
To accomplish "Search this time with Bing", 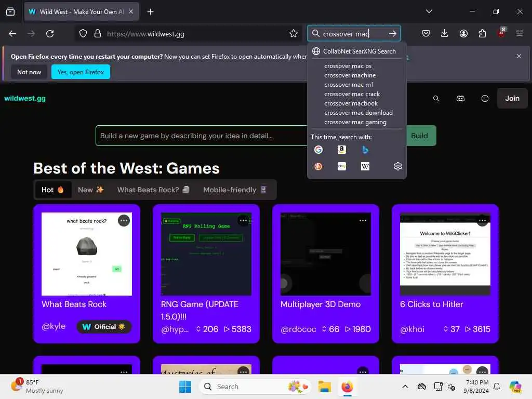I will pos(365,150).
